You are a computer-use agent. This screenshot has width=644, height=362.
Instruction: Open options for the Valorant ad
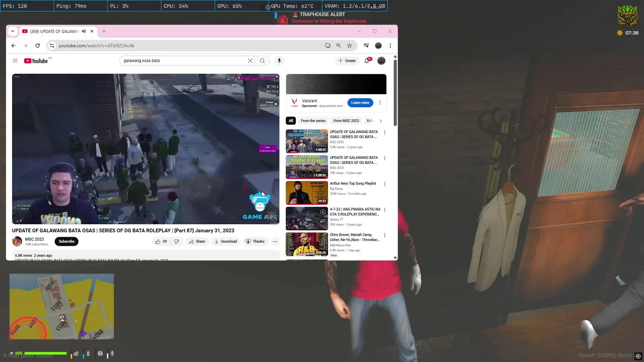pos(380,103)
